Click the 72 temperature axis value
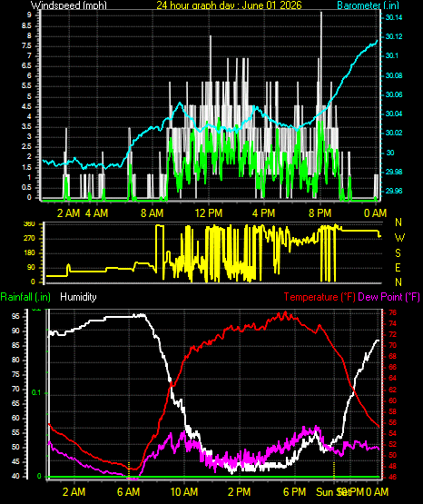The image size is (423, 504). [392, 334]
